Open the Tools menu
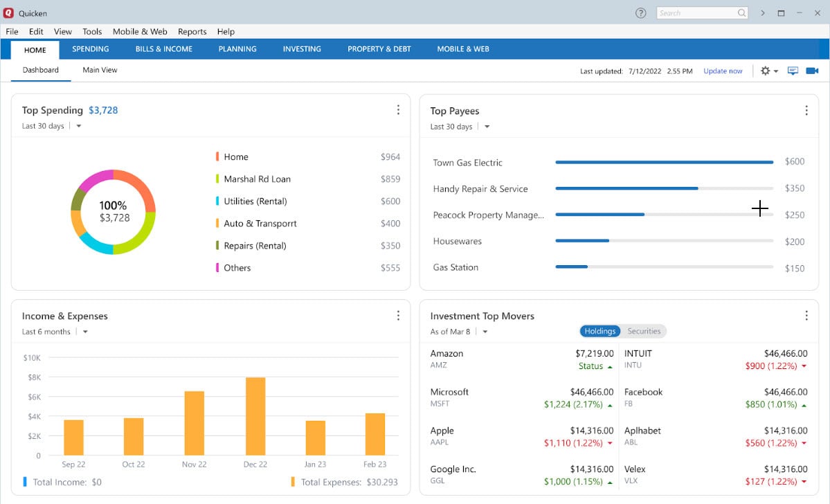This screenshot has width=830, height=504. [92, 31]
